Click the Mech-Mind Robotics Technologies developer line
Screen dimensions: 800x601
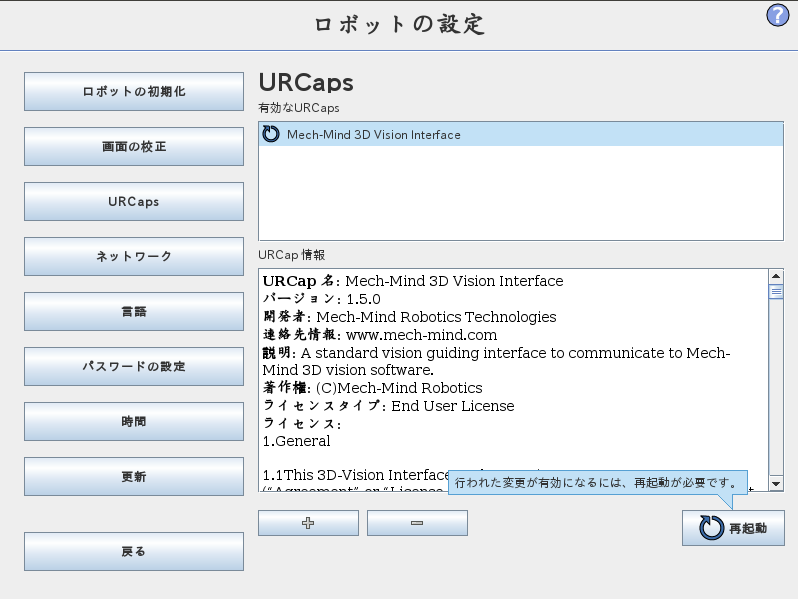tap(409, 317)
